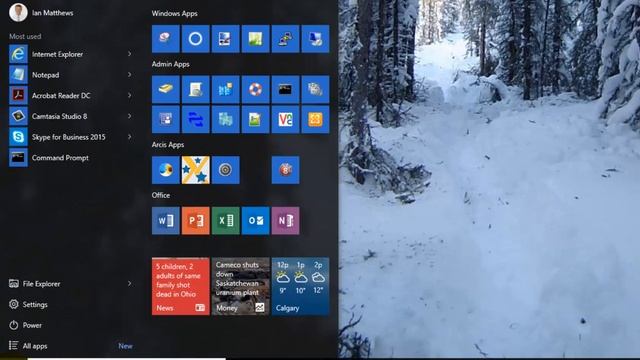Expand the Acrobat Reader DC jump list arrow
640x360 pixels.
(x=129, y=95)
